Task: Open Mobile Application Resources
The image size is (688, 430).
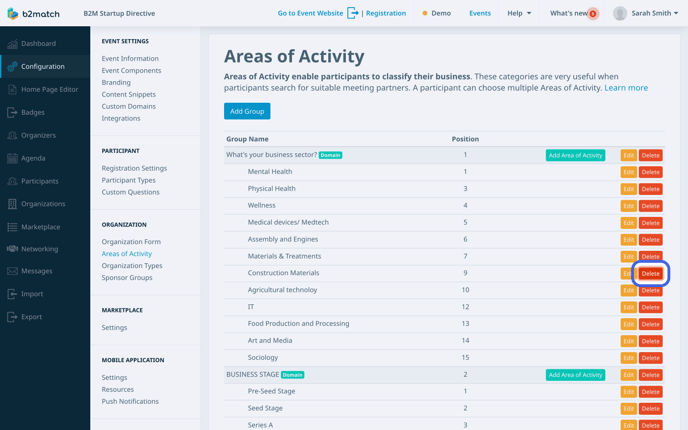Action: 118,390
